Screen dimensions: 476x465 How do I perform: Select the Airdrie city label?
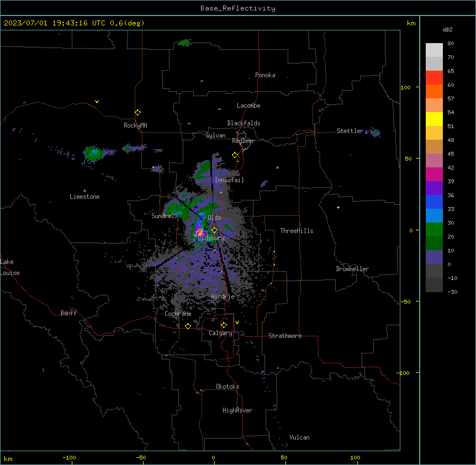click(x=223, y=297)
